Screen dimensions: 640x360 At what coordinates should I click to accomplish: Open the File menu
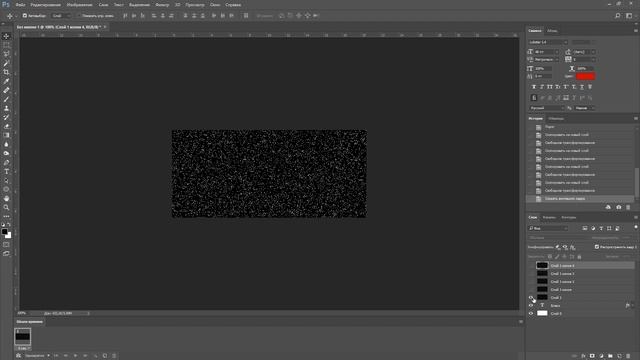[20, 5]
